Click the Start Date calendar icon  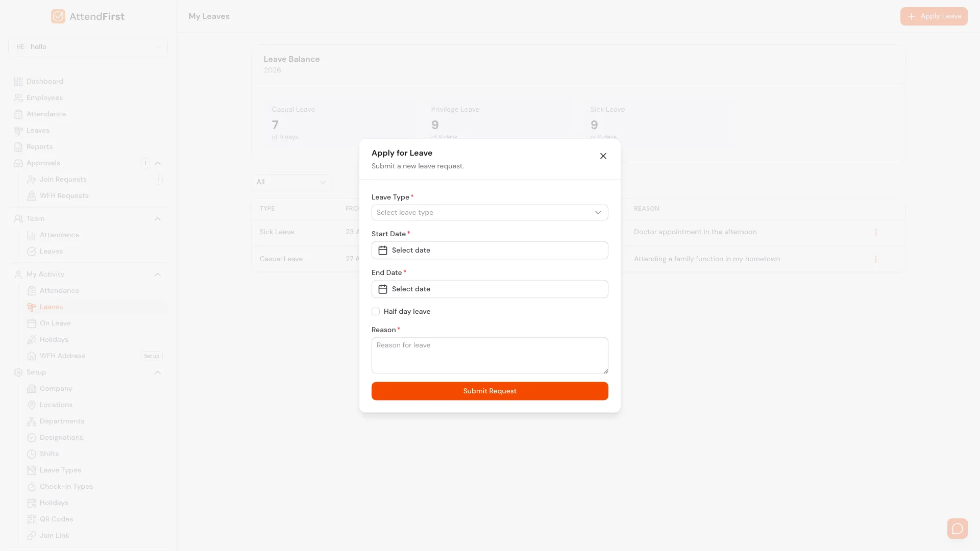pyautogui.click(x=382, y=250)
